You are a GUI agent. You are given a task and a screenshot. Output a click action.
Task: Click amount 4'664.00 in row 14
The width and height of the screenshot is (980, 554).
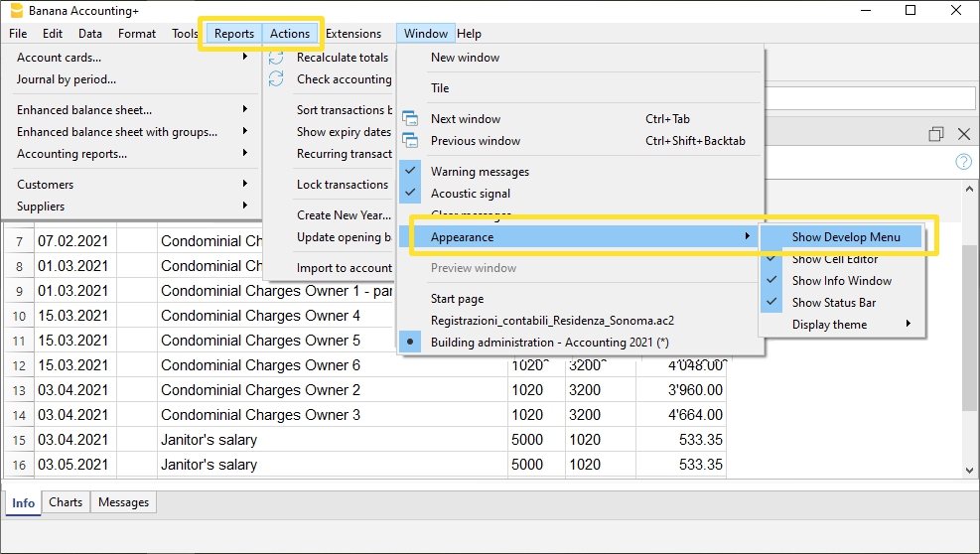coord(680,415)
